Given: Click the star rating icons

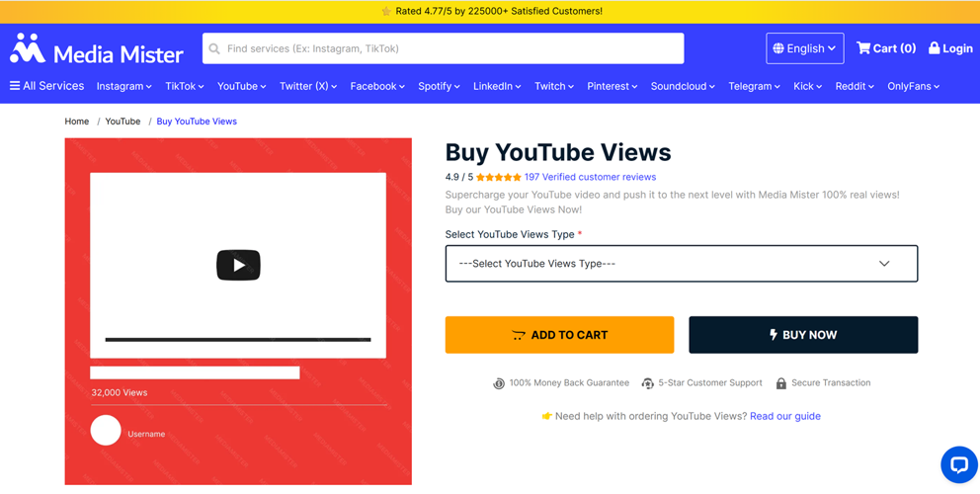Looking at the screenshot, I should (x=498, y=178).
